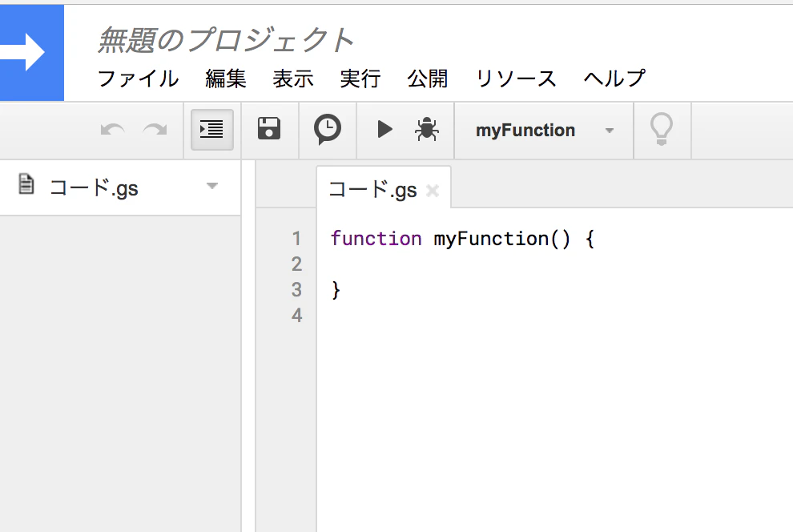Run the function with the play icon
The image size is (793, 532).
coord(384,130)
